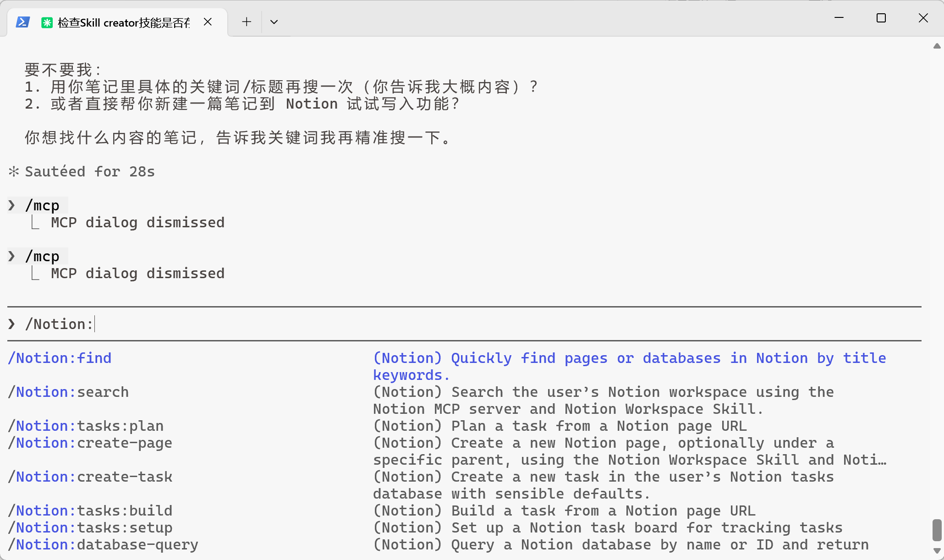
Task: Click the scrollbar down arrow
Action: coord(937,551)
